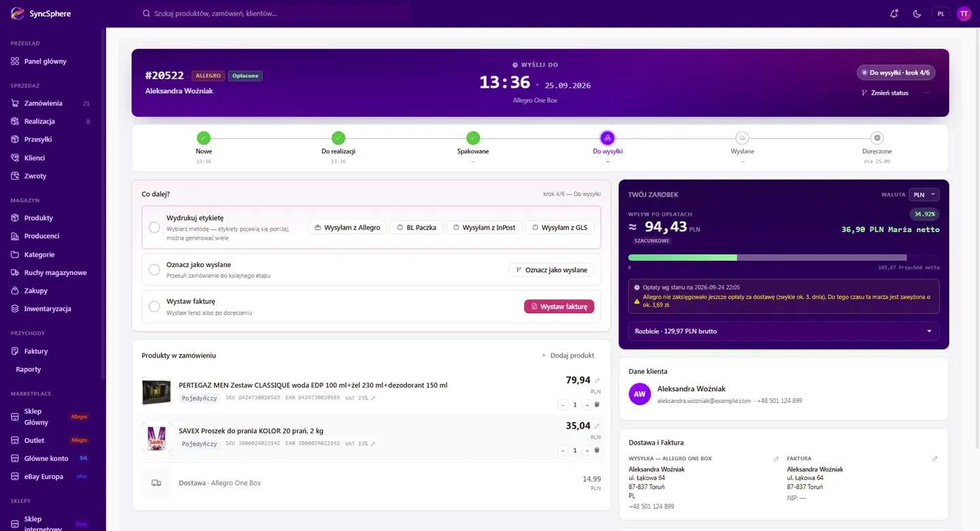Screen dimensions: 980x531
Task: Open the TT user avatar menu
Action: (964, 14)
